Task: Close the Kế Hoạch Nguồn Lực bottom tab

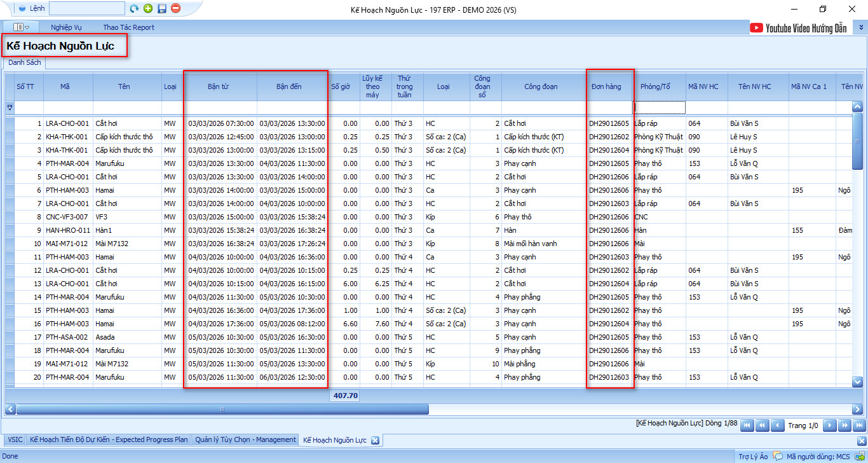Action: pyautogui.click(x=375, y=440)
